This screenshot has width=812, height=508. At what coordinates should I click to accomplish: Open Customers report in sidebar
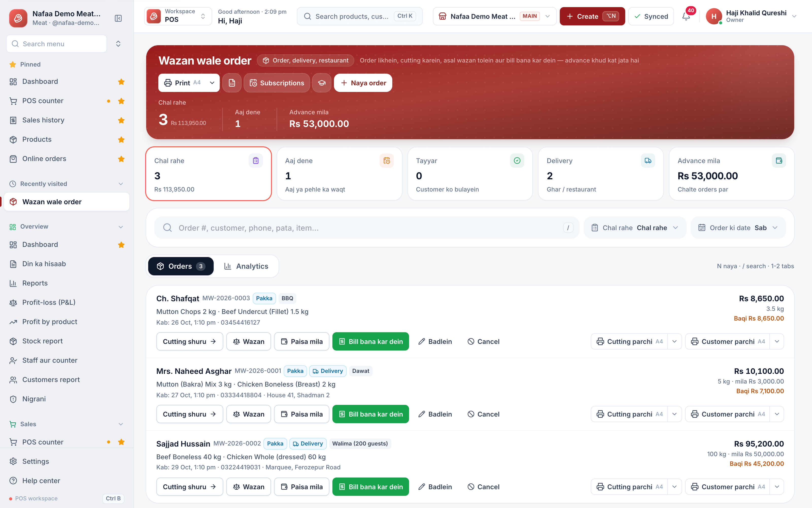click(x=67, y=380)
